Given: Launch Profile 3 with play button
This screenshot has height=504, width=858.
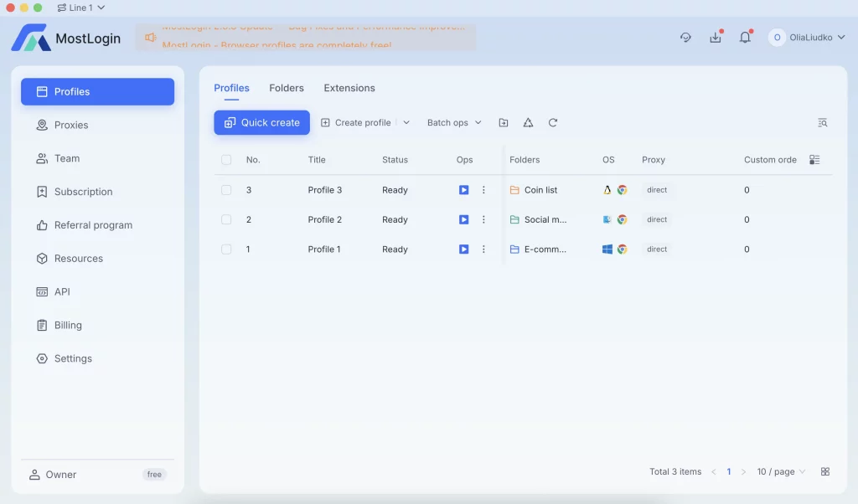Looking at the screenshot, I should point(463,190).
